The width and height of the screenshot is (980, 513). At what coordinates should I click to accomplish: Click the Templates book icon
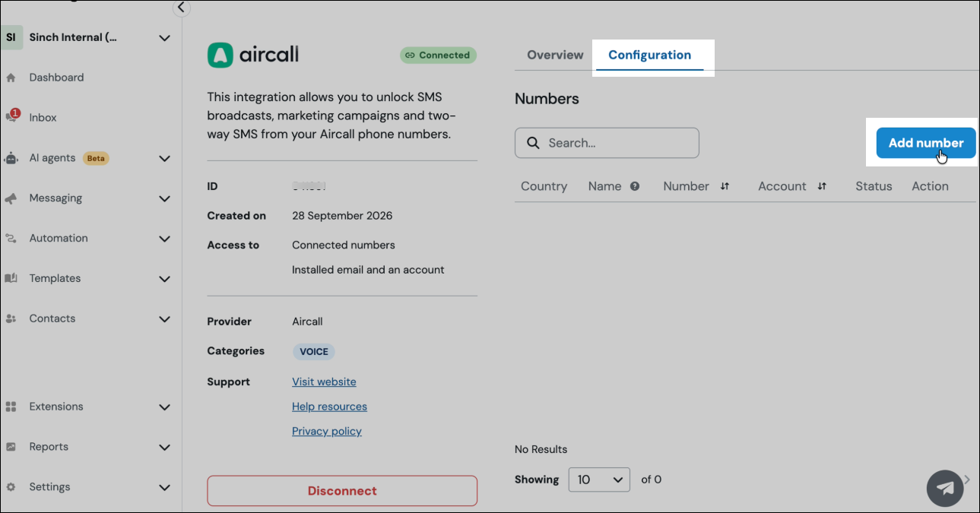[x=11, y=278]
